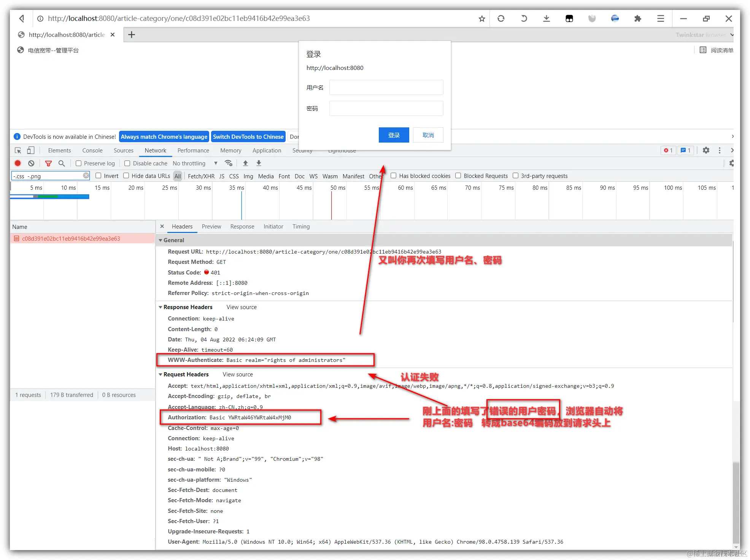This screenshot has width=750, height=560.
Task: Check the Disable cache option
Action: point(127,163)
